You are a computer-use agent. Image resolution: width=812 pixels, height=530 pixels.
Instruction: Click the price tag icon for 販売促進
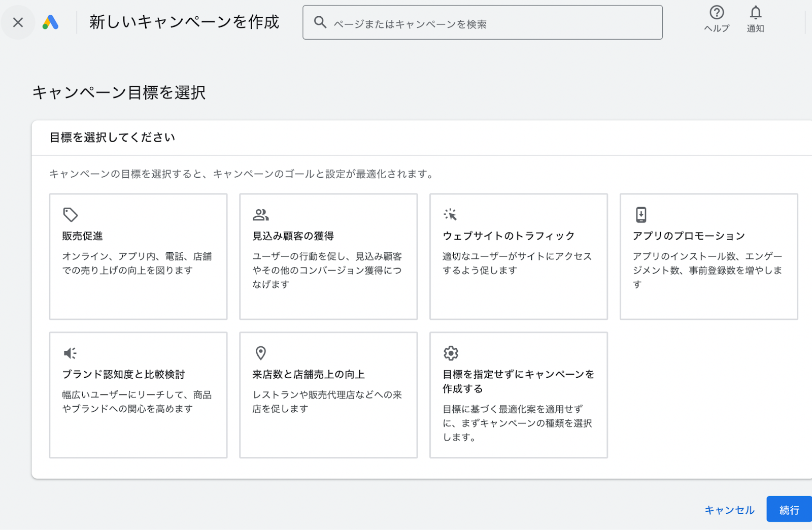point(70,215)
